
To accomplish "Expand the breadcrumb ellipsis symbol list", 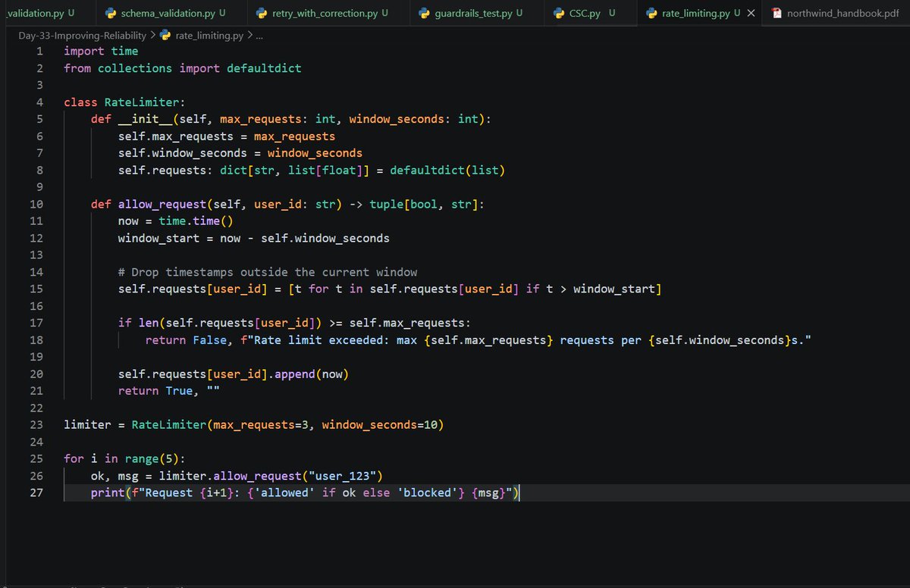I will [259, 35].
